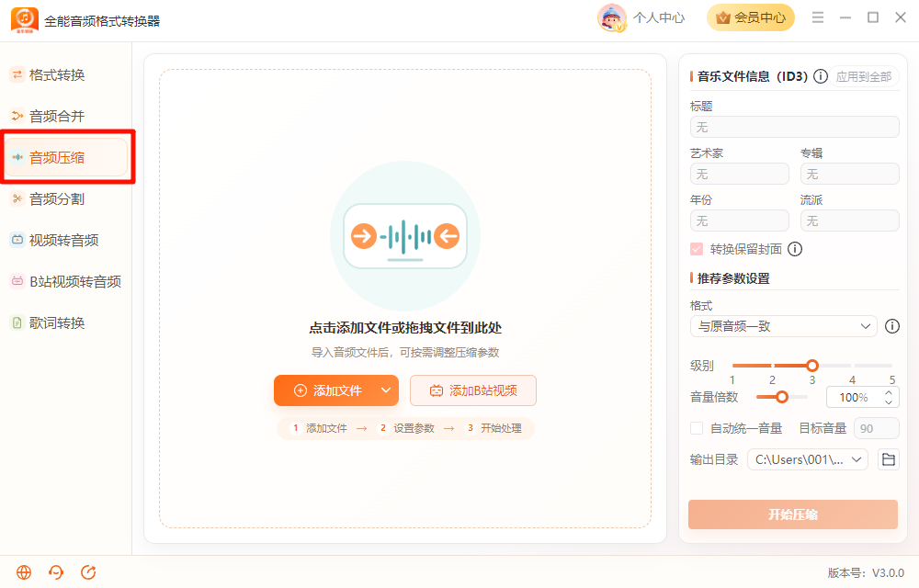
Task: Enable the 自动统一音量 checkbox
Action: pyautogui.click(x=697, y=428)
